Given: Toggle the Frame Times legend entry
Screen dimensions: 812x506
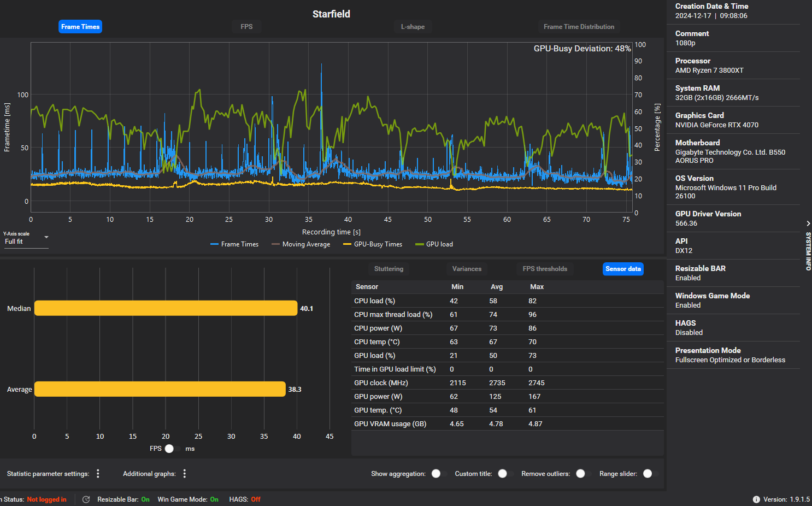Looking at the screenshot, I should click(x=234, y=244).
